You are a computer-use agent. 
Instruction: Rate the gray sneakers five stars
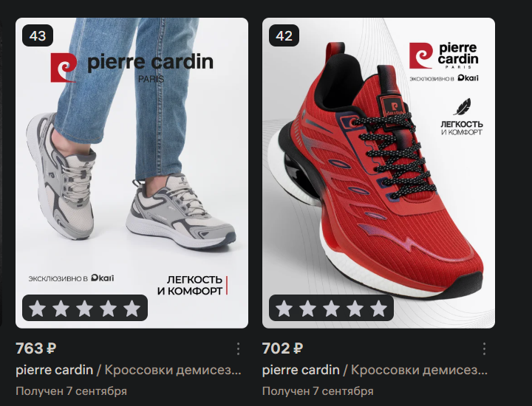tap(132, 309)
